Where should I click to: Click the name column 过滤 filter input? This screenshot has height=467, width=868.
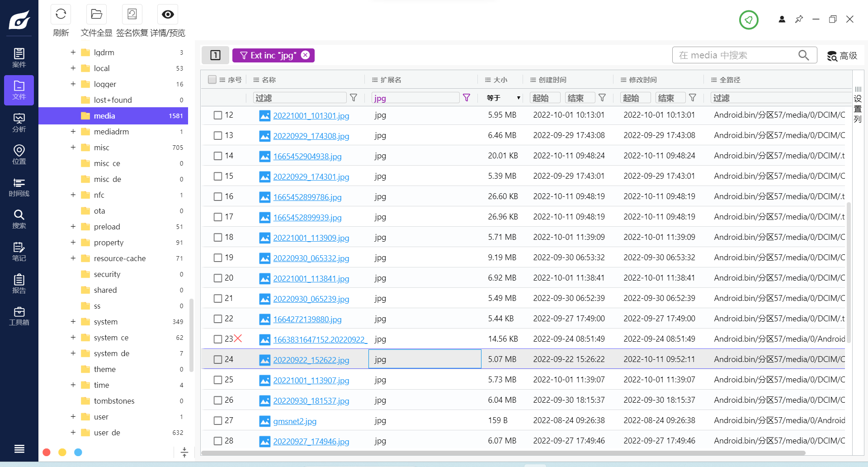[x=300, y=98]
